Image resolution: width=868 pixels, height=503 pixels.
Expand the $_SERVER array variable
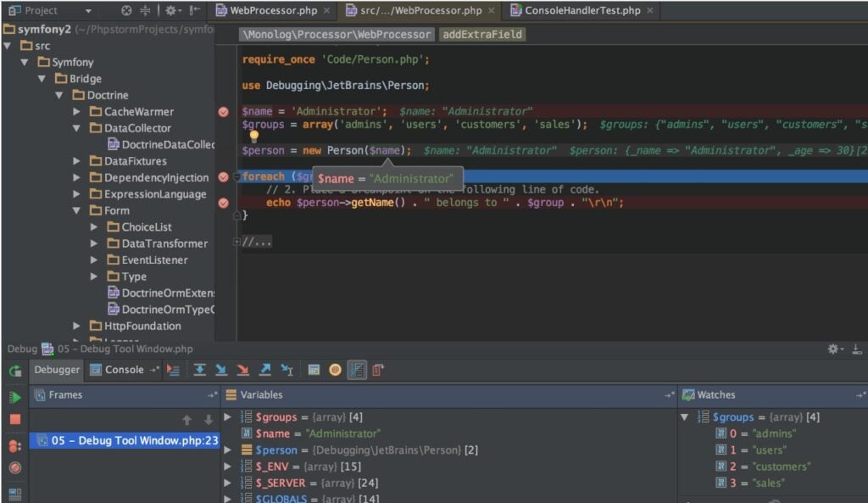[x=227, y=483]
